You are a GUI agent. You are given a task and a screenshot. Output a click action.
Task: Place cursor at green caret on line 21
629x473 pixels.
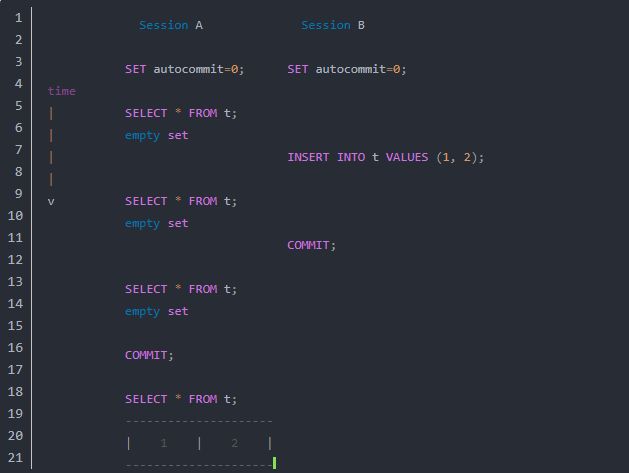[274, 463]
